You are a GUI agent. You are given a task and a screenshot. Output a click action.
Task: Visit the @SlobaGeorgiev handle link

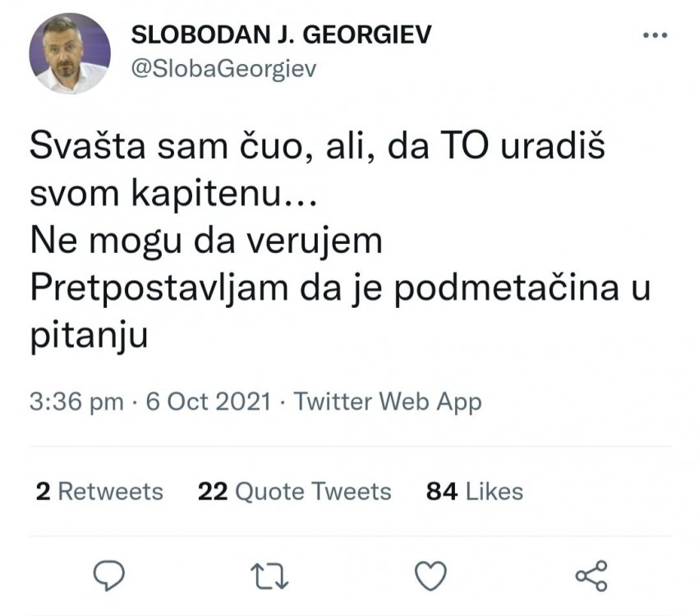click(x=223, y=69)
